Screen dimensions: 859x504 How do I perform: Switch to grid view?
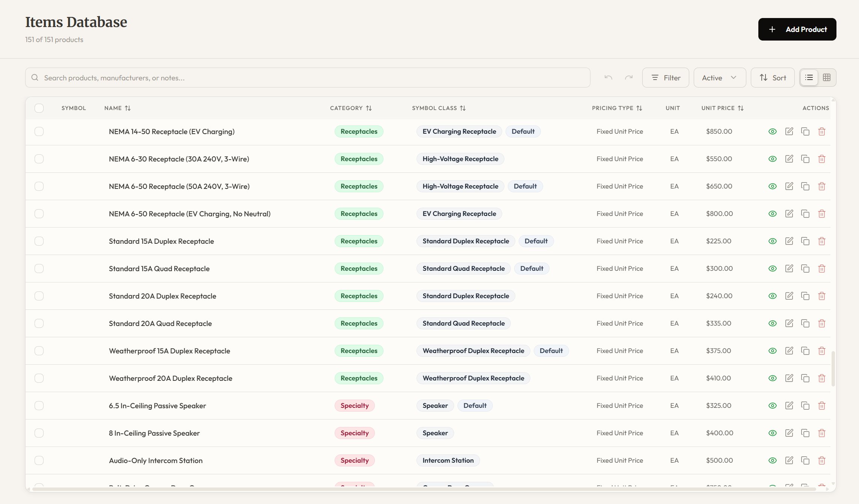pos(827,77)
